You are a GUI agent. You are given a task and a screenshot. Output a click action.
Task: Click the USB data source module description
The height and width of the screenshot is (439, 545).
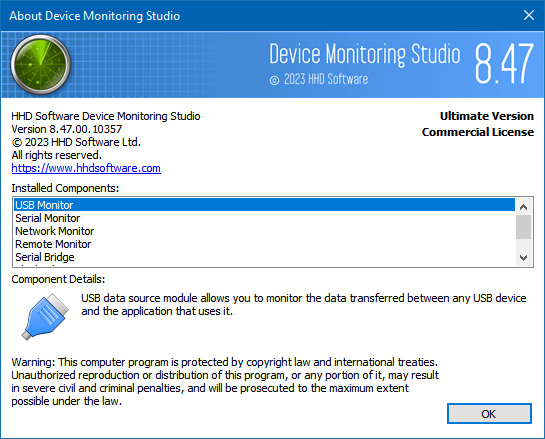tap(303, 304)
